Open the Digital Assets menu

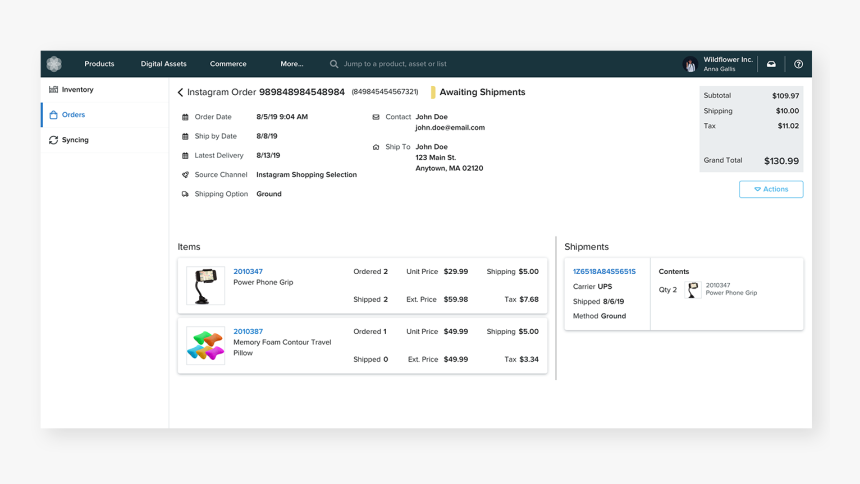pyautogui.click(x=163, y=64)
